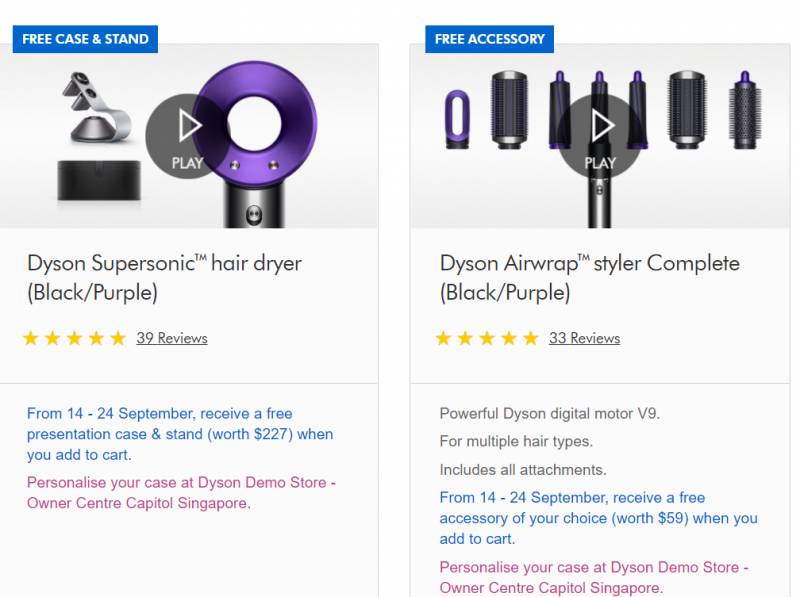Click the Supersonic five-star rating

click(x=75, y=338)
